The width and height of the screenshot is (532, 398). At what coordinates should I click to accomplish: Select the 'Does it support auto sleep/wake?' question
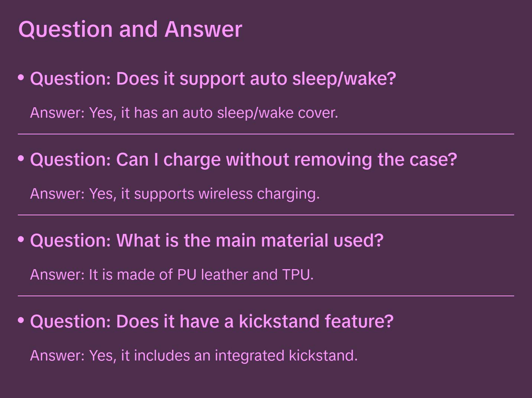tap(213, 79)
